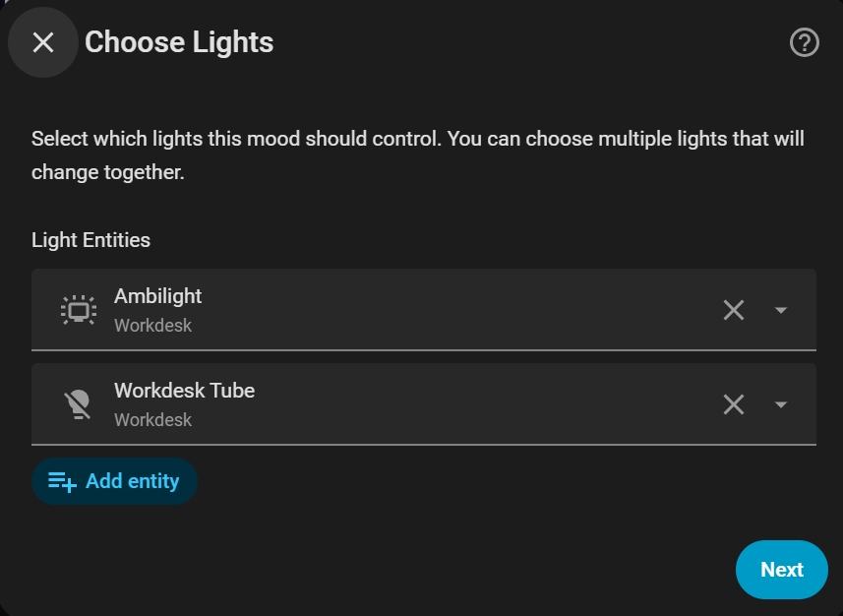Open the help icon in dialog header
The height and width of the screenshot is (616, 843).
(805, 42)
